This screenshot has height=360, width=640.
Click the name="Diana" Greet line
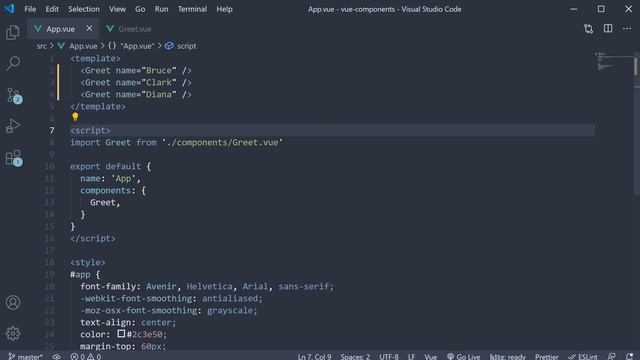(136, 95)
